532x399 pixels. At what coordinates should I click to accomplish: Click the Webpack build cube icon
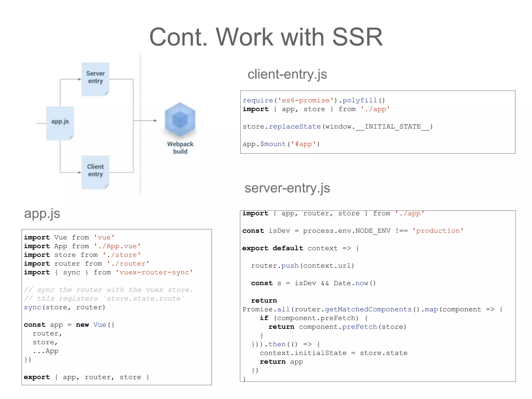tap(180, 119)
